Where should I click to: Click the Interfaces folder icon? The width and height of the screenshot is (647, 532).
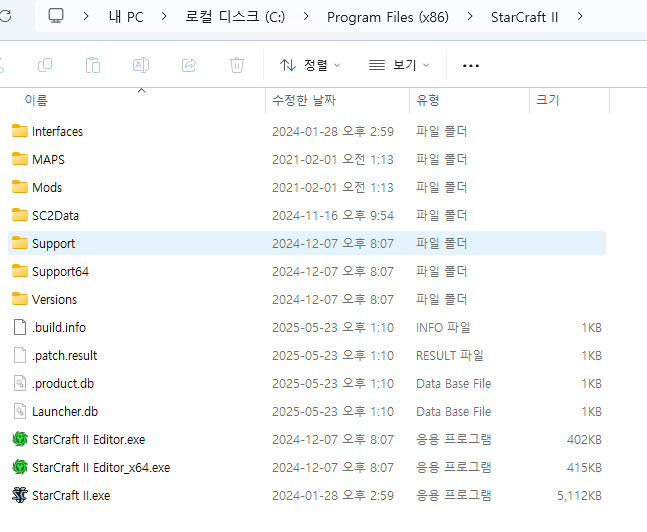tap(20, 131)
